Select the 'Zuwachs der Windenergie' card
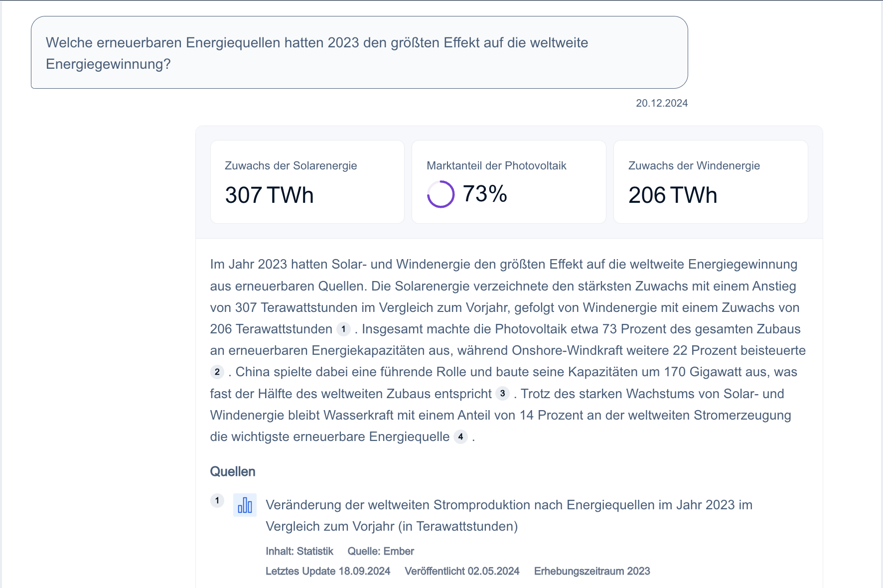883x588 pixels. 710,181
